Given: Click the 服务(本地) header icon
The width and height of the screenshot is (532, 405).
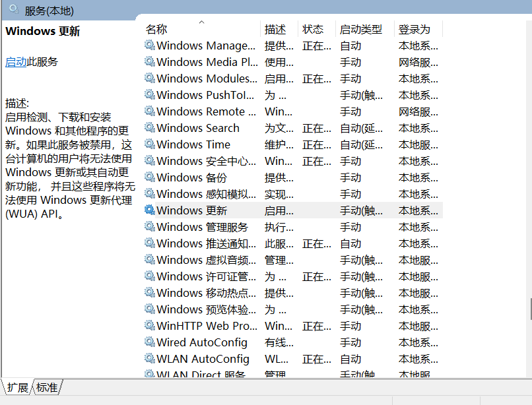Looking at the screenshot, I should [x=14, y=9].
